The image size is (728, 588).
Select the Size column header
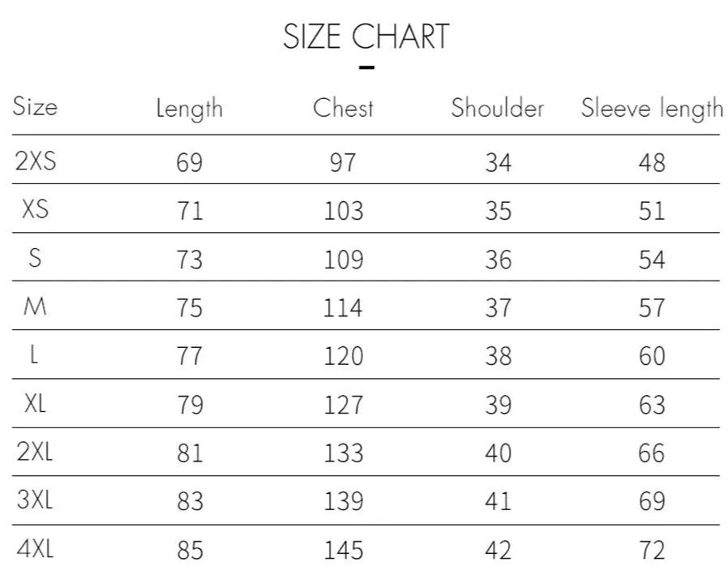point(36,107)
